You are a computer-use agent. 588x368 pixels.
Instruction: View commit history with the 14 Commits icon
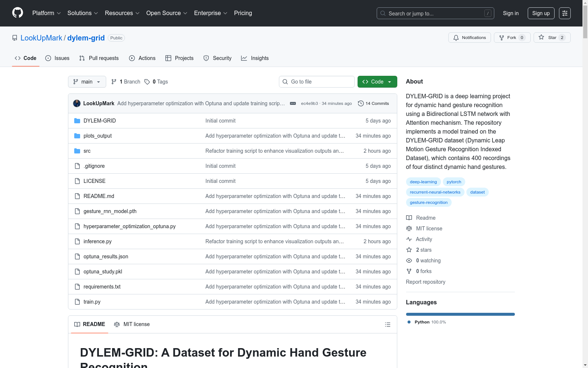361,103
